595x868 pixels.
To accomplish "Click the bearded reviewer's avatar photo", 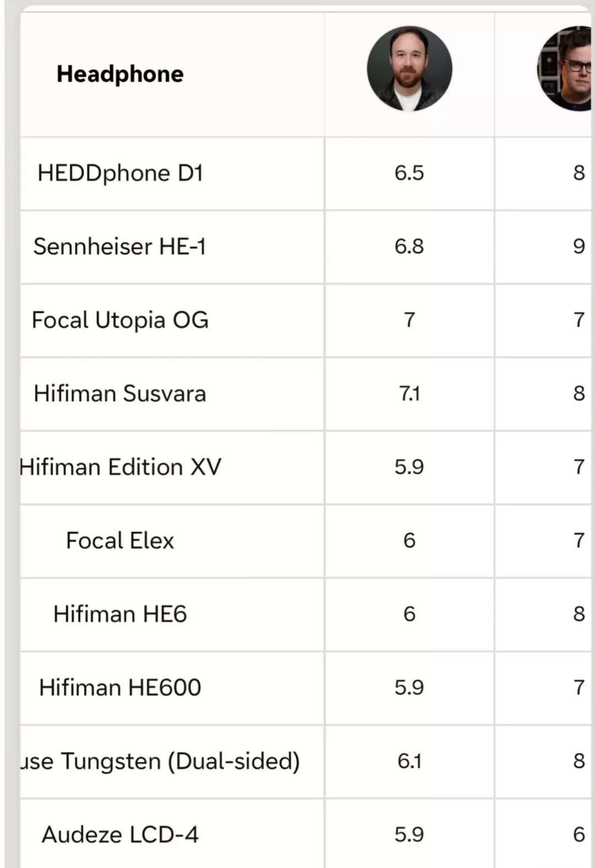I will pyautogui.click(x=409, y=69).
